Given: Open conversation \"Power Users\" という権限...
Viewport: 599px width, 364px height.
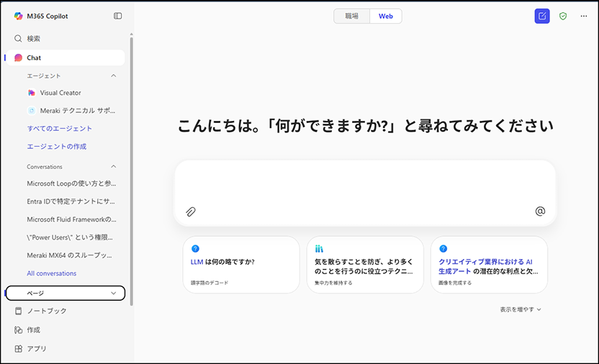Looking at the screenshot, I should point(70,237).
